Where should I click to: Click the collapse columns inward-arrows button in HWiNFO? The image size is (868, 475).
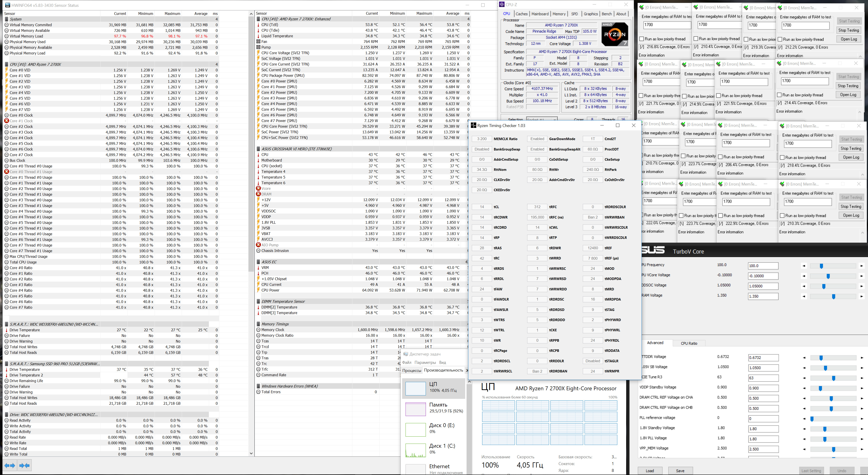coord(25,466)
